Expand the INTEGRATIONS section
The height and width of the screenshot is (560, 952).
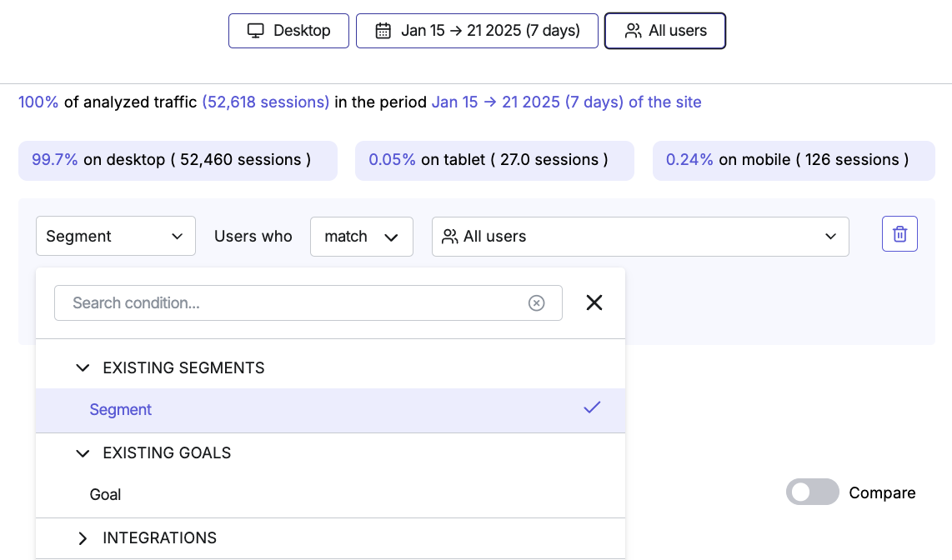(83, 537)
